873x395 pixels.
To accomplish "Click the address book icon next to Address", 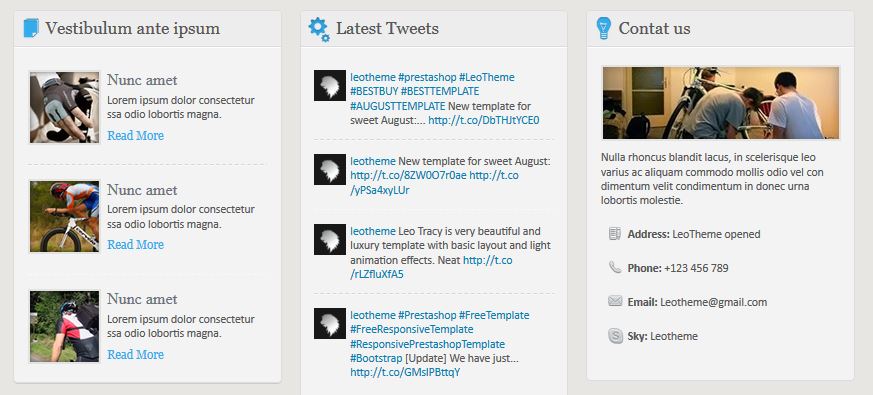I will click(615, 233).
